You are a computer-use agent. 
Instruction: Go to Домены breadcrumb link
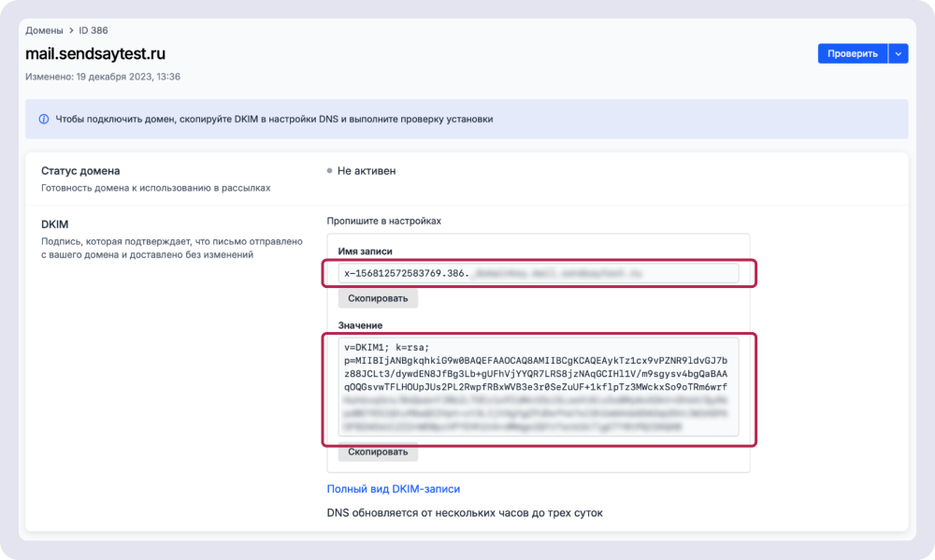point(44,31)
